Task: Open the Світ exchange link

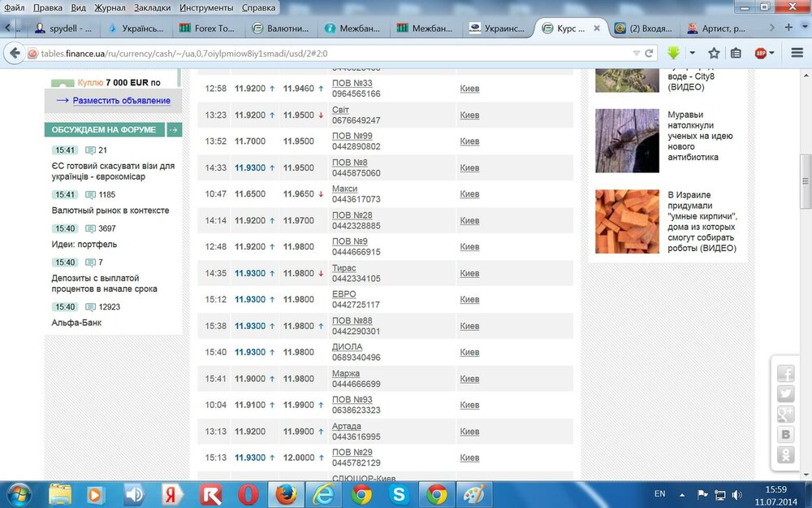Action: 341,110
